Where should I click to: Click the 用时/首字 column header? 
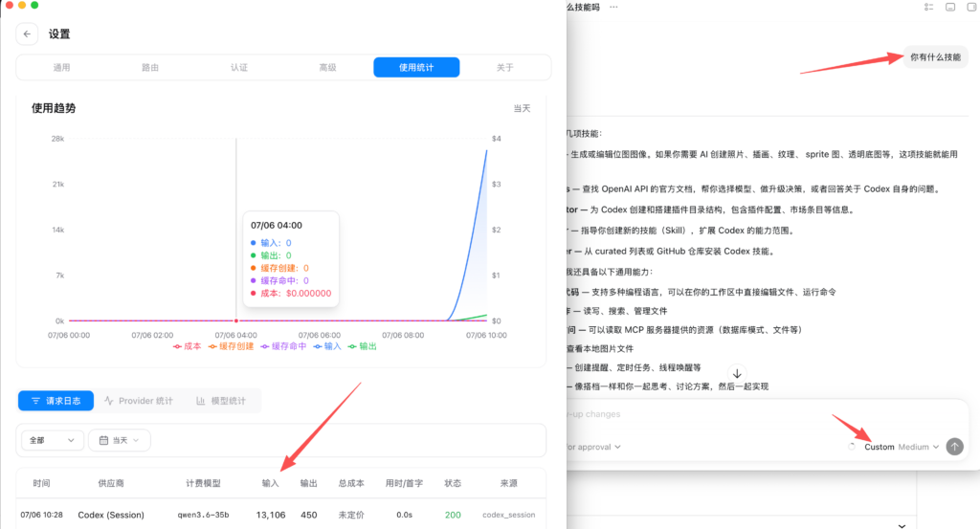404,483
